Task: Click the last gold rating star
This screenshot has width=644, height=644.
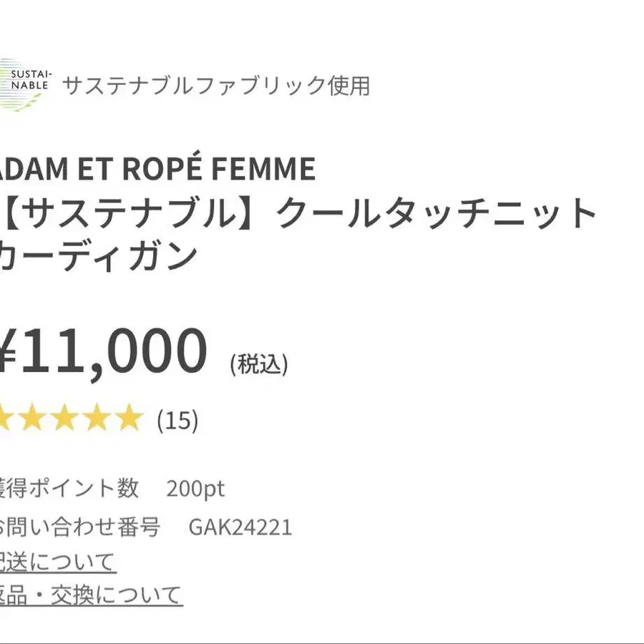Action: [129, 417]
